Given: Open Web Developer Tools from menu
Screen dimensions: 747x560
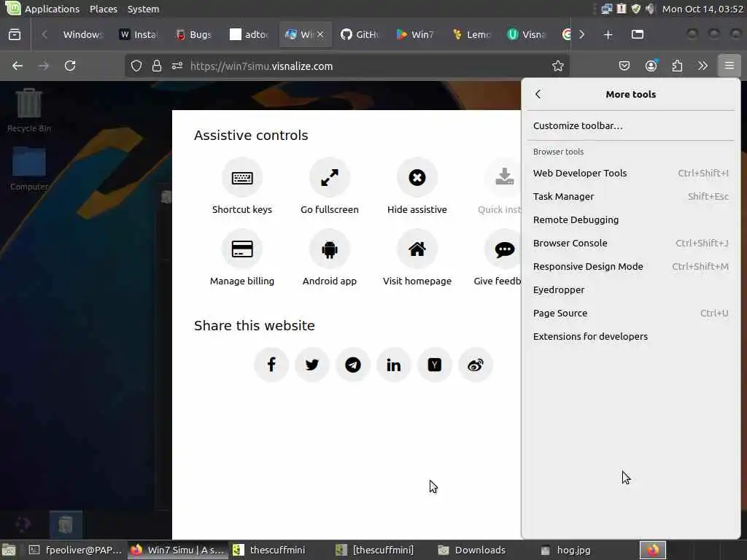Looking at the screenshot, I should (630, 174).
